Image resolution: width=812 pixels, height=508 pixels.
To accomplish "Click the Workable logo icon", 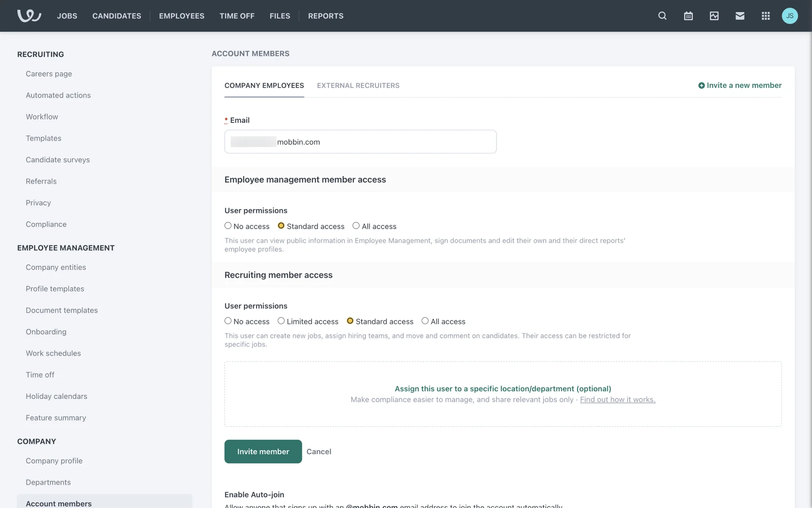I will [29, 16].
